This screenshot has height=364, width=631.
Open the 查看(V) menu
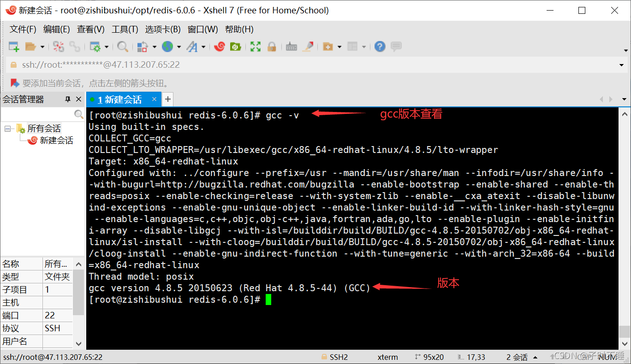coord(90,29)
